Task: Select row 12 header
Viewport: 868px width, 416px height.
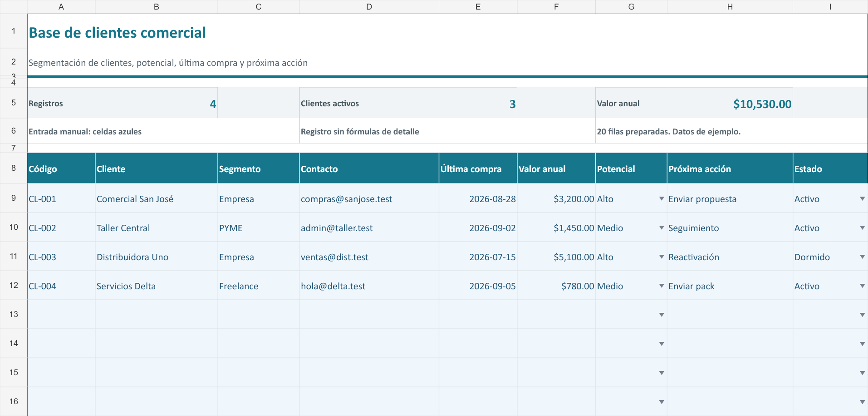Action: tap(14, 285)
